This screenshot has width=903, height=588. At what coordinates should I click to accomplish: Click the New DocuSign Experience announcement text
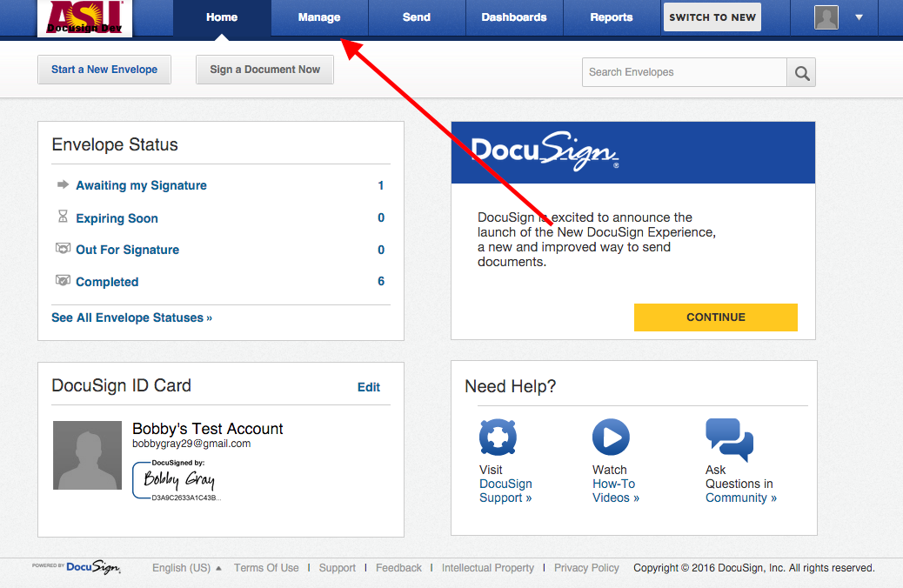point(597,239)
